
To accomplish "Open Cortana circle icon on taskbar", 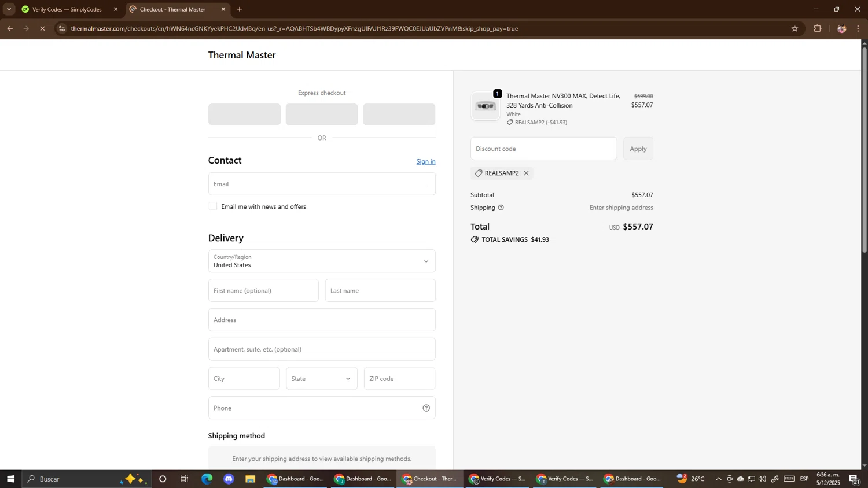I will [163, 479].
